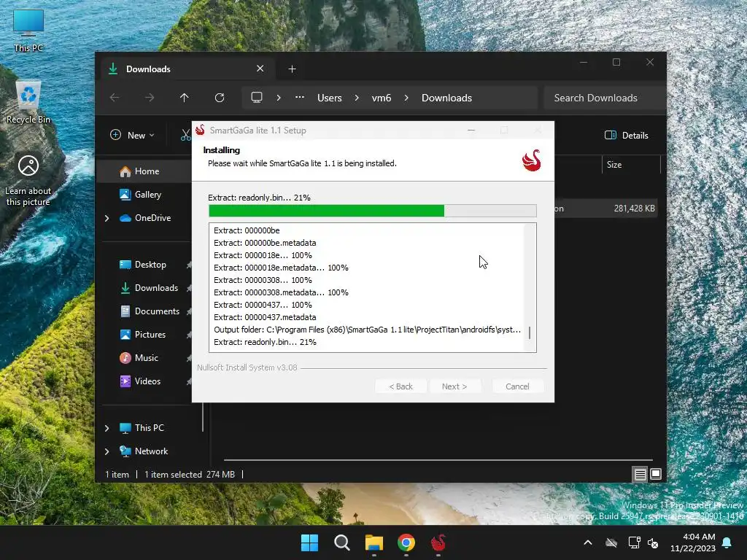Select vm6 in the address breadcrumb
747x560 pixels.
tap(381, 98)
